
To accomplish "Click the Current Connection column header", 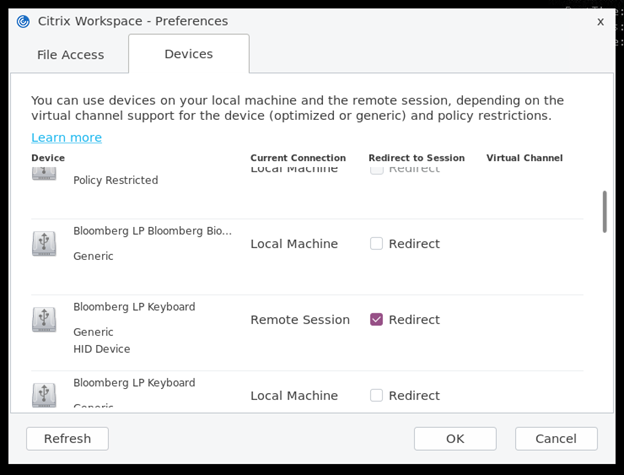I will [298, 158].
